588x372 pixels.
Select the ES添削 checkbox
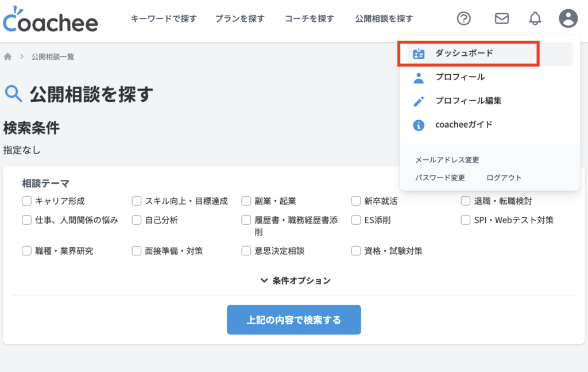tap(356, 220)
